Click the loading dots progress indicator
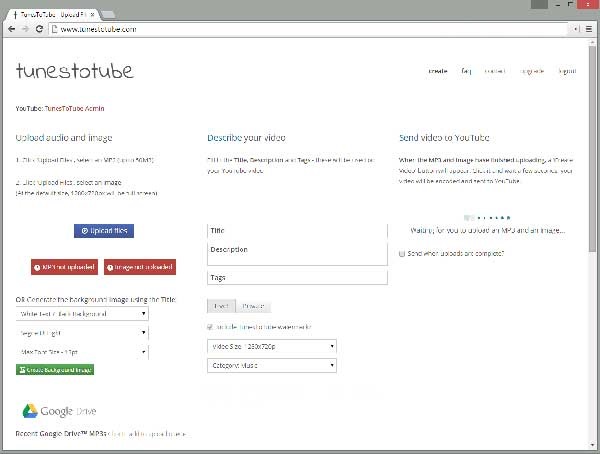Image resolution: width=600 pixels, height=454 pixels. (487, 218)
